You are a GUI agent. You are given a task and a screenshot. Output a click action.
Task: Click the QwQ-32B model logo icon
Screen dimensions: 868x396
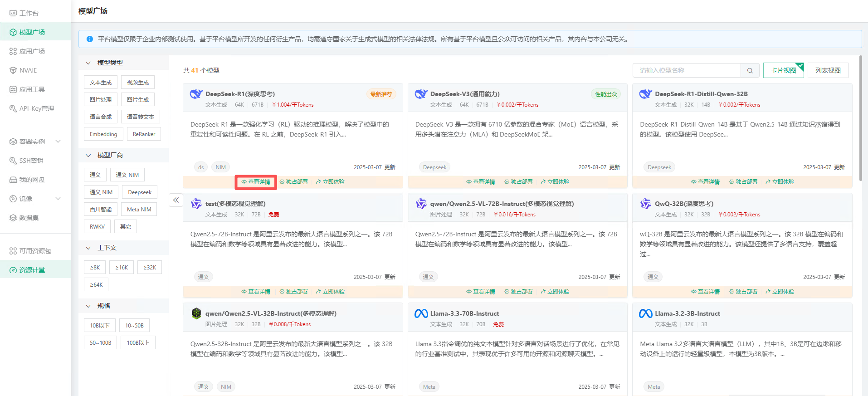[645, 204]
